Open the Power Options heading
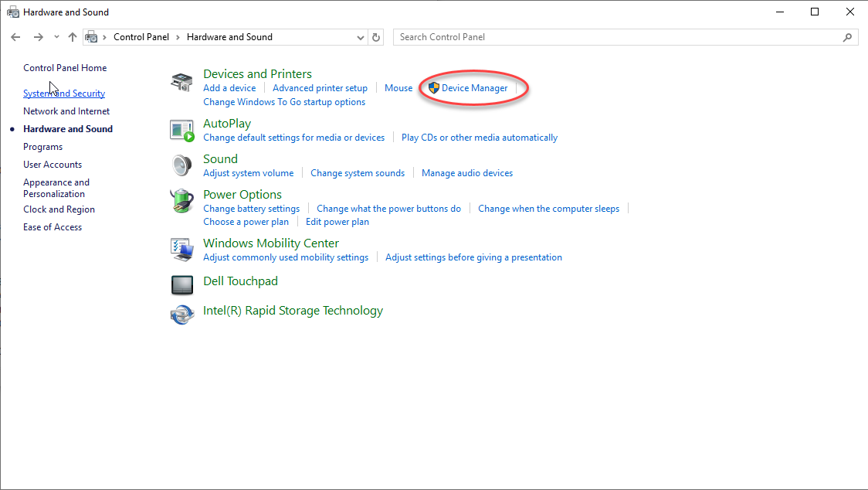Viewport: 868px width, 490px height. [x=242, y=195]
